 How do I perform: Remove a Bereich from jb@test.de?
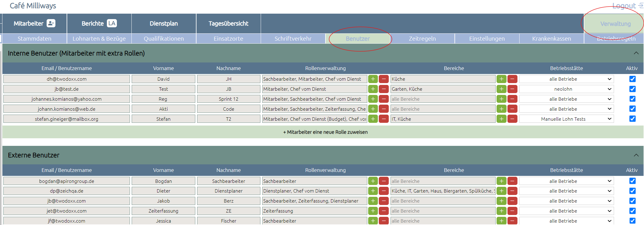point(512,89)
